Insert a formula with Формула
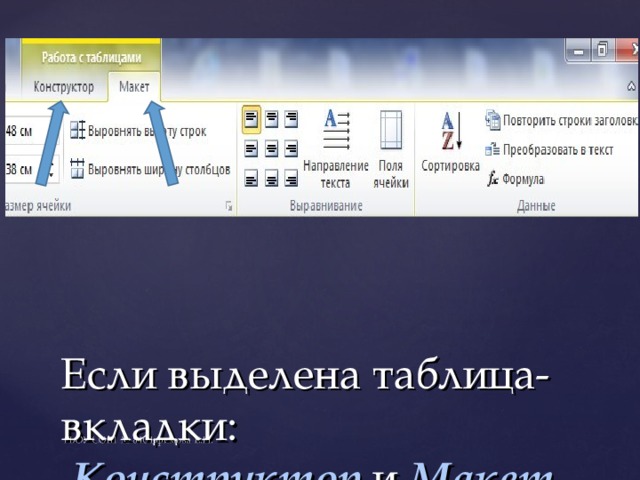Screen dimensions: 640x480 point(515,179)
